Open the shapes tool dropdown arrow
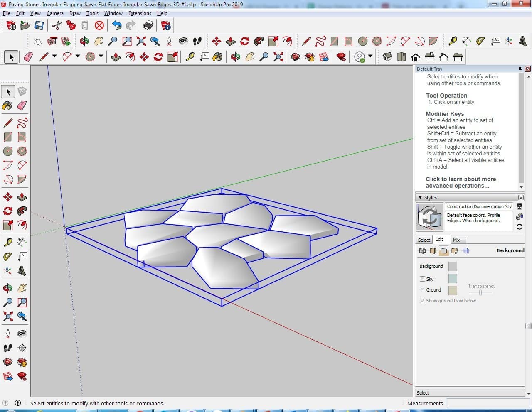Viewport: 532px width, 412px height. coord(101,56)
